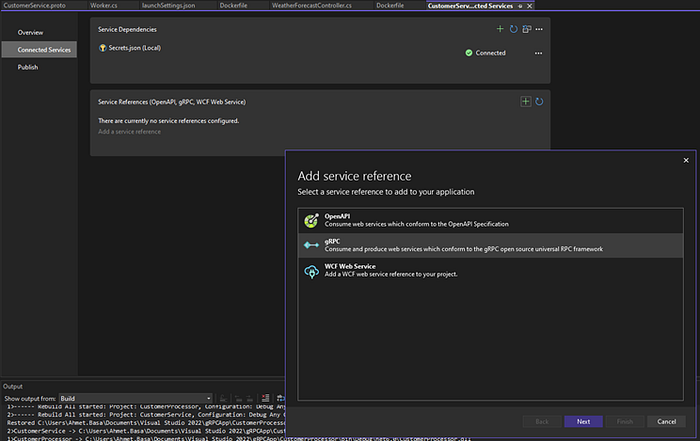Close the CustomerService Connected Services tab
Viewport: 700px width, 441px height.
click(529, 6)
